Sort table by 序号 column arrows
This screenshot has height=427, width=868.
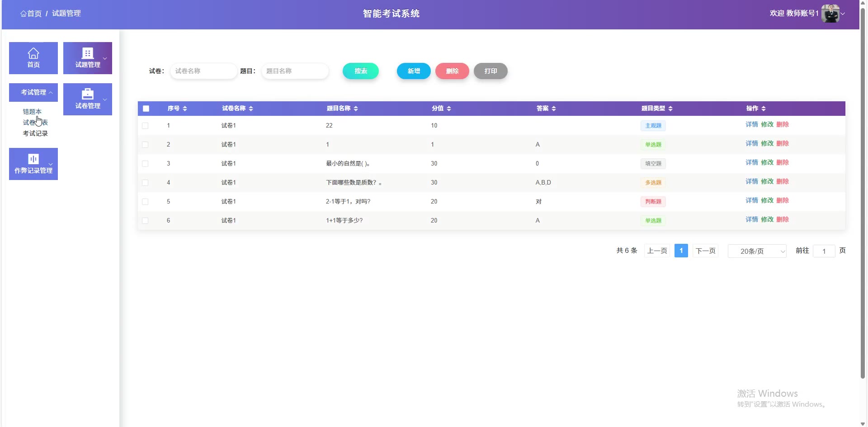click(x=185, y=109)
